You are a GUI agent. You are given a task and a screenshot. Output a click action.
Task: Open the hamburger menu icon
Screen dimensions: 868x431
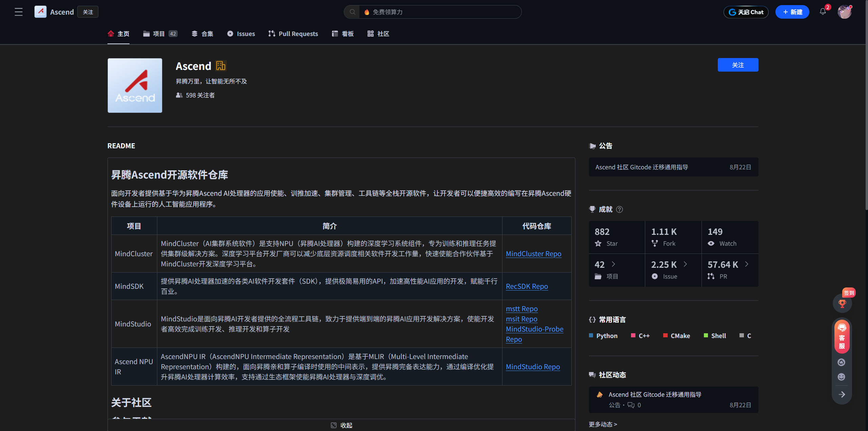pyautogui.click(x=19, y=12)
